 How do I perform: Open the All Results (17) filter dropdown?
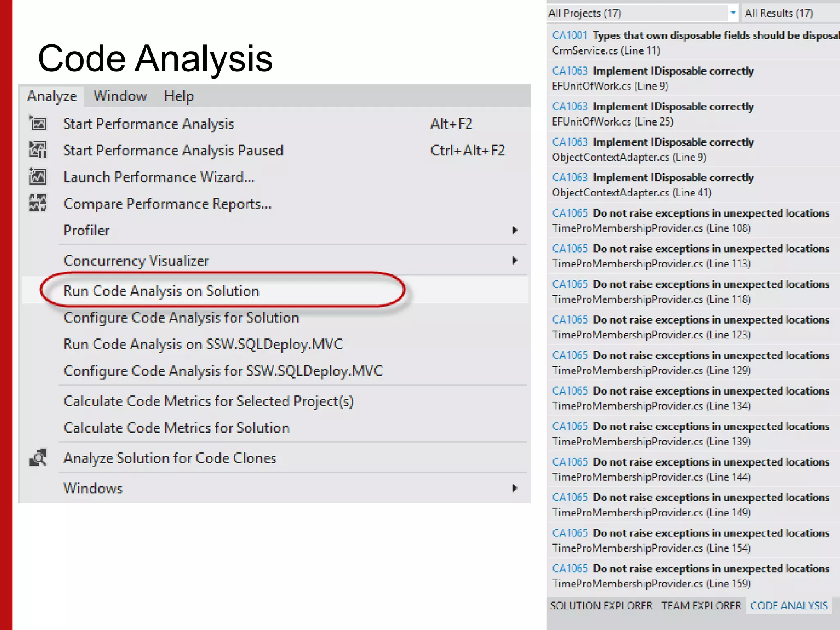(790, 13)
